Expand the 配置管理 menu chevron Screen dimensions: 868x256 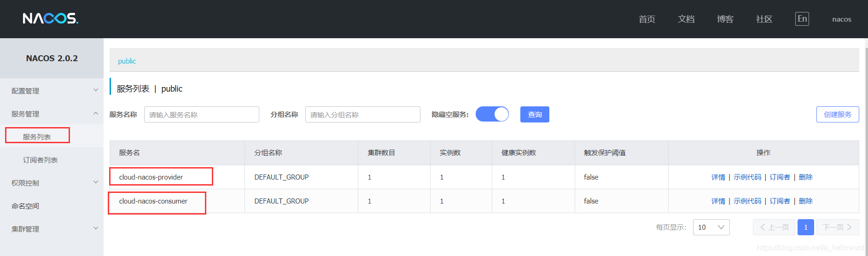point(96,90)
